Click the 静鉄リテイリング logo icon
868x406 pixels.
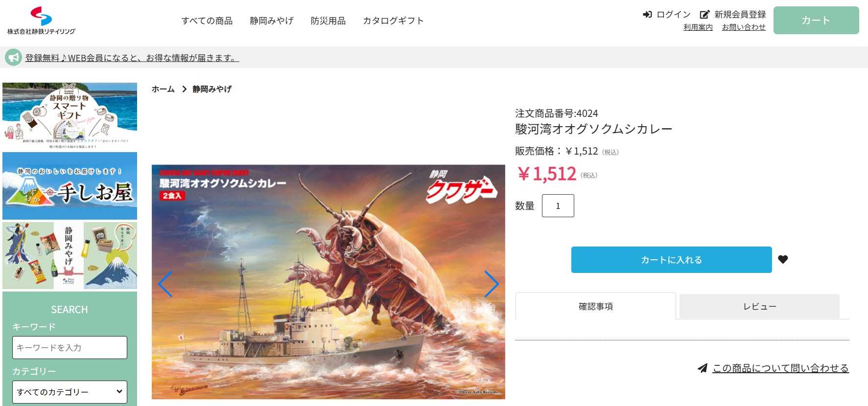pyautogui.click(x=41, y=16)
